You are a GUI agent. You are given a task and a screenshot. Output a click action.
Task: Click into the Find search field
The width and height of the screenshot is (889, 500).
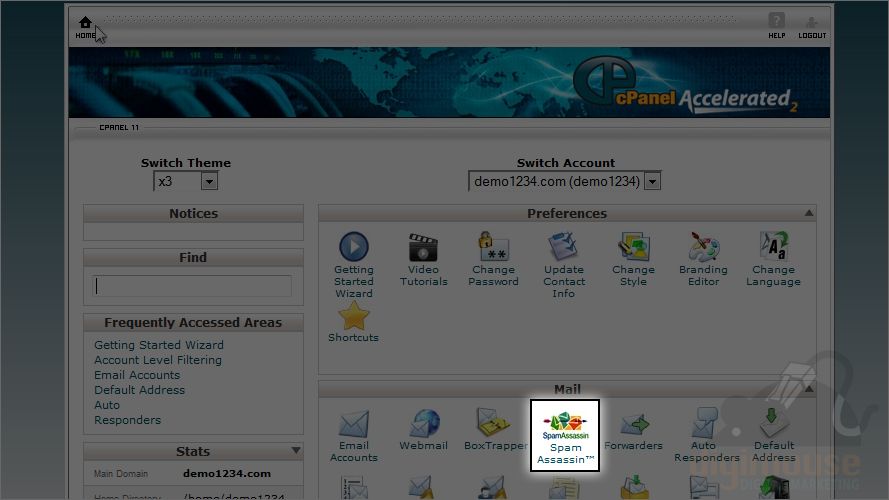coord(192,286)
